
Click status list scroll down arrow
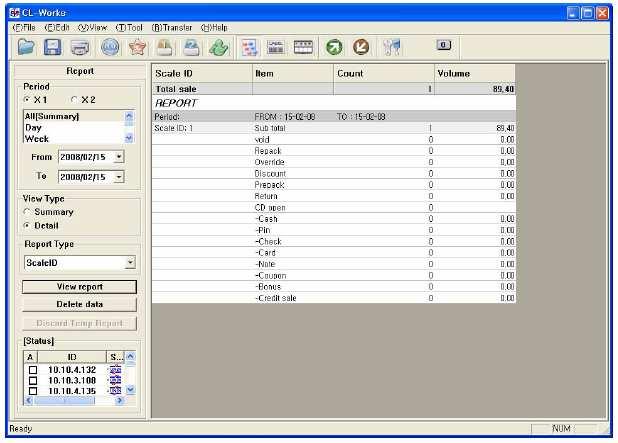[x=130, y=390]
